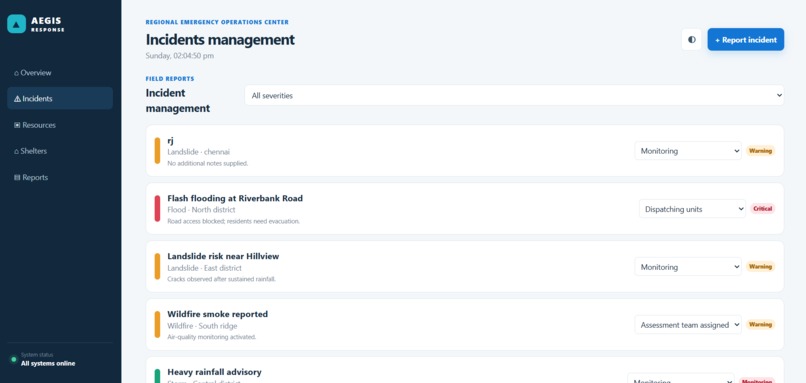Change status of Flash flooding at Riverbank Road

(692, 209)
